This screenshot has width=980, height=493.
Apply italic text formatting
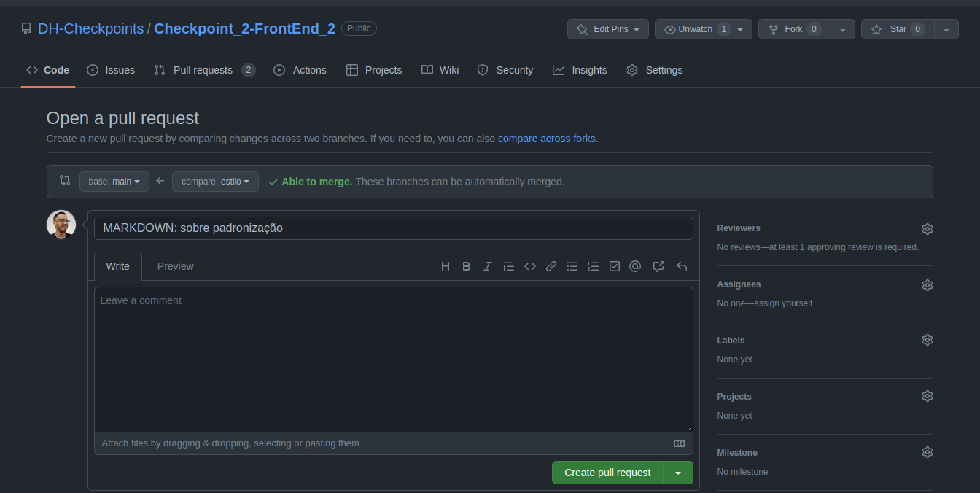click(488, 266)
